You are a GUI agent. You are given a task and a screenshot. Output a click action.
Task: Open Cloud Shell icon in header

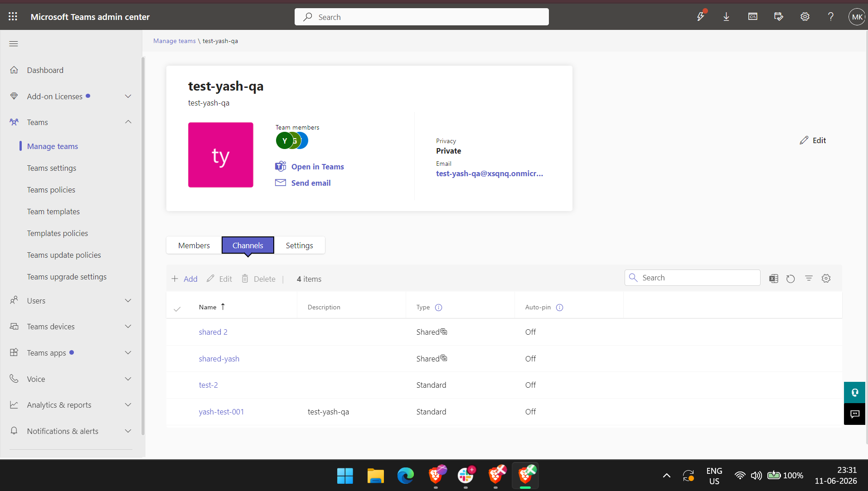point(752,17)
